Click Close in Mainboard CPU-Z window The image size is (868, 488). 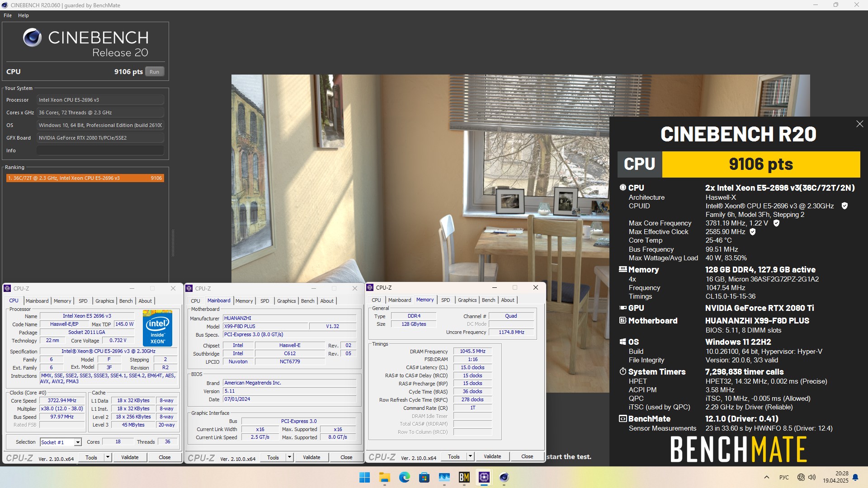click(x=346, y=457)
